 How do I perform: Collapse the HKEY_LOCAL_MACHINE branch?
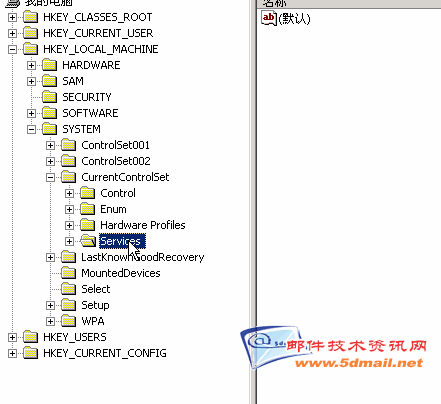12,49
